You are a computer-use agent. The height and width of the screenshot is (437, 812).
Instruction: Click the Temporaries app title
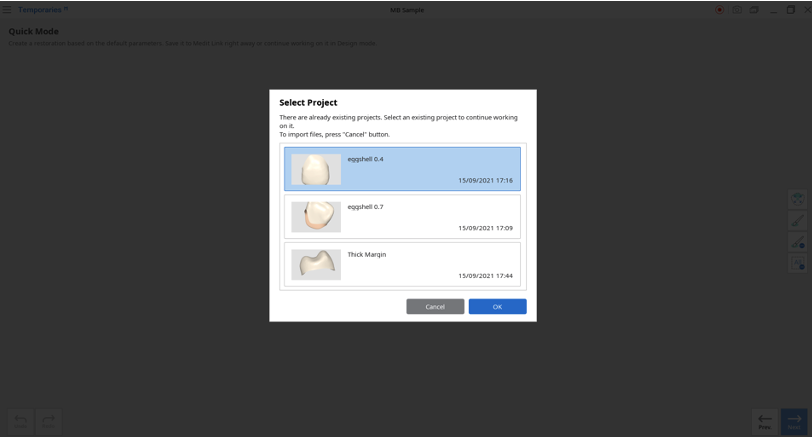40,10
